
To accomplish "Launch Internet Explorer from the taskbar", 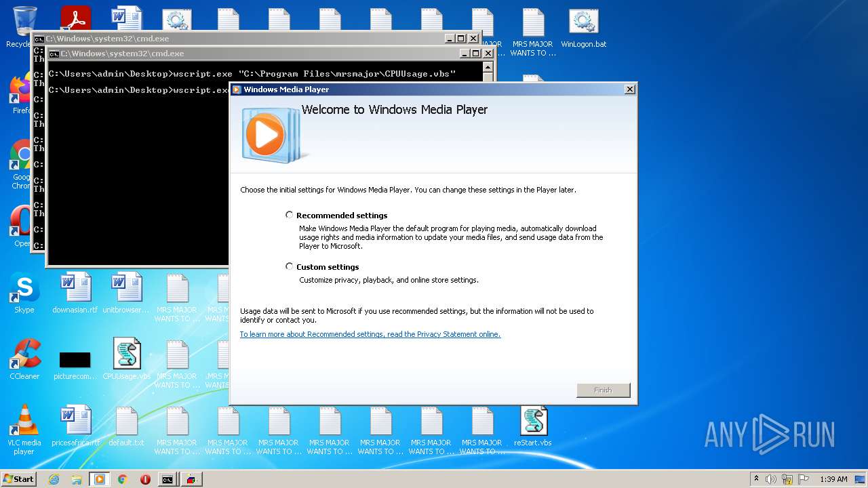I will pyautogui.click(x=54, y=479).
